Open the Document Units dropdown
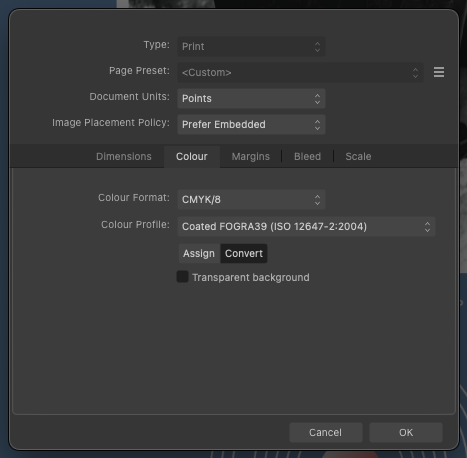Screen dimensions: 467x458 [x=251, y=98]
